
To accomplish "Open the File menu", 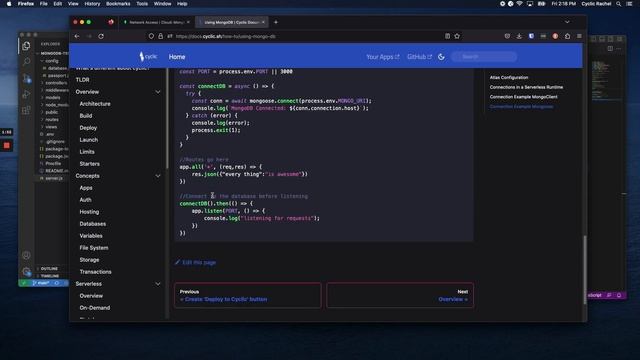I will click(43, 4).
